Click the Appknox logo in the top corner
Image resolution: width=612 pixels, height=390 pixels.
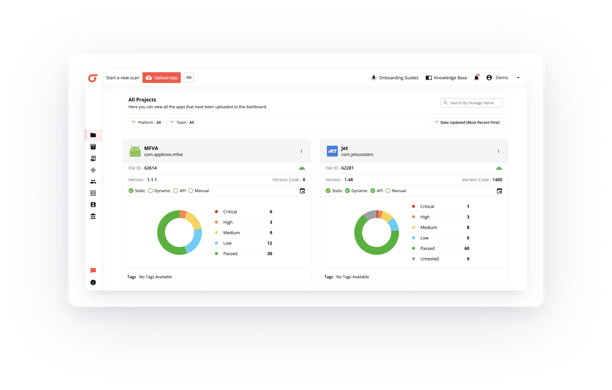pos(93,78)
